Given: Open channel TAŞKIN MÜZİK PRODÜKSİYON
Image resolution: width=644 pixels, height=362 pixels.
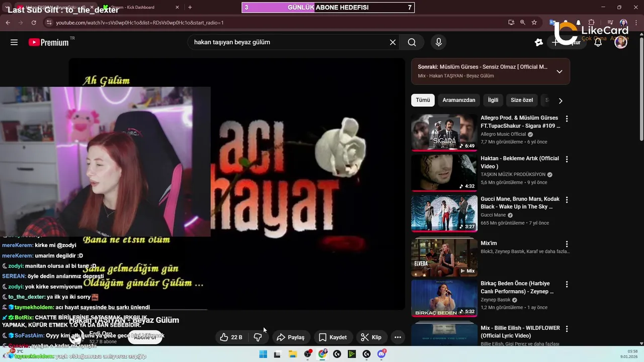Looking at the screenshot, I should pos(513,174).
